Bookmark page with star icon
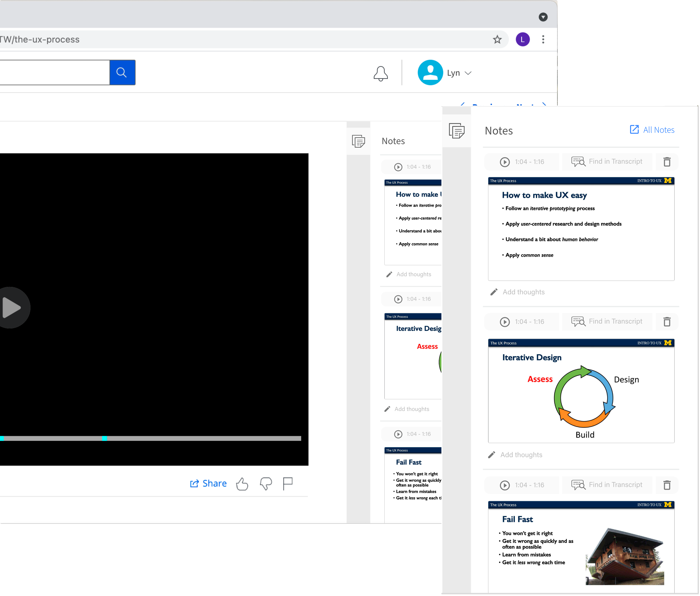This screenshot has width=700, height=596. coord(497,39)
